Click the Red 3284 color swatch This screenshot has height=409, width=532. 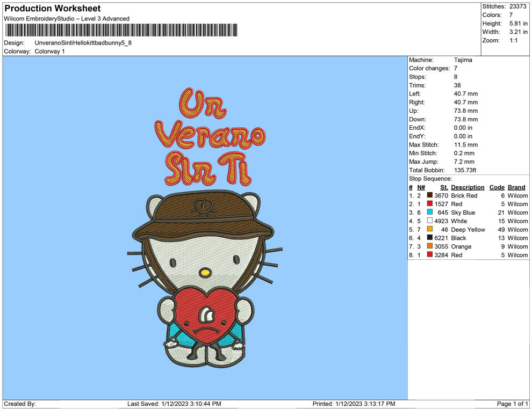click(x=429, y=254)
